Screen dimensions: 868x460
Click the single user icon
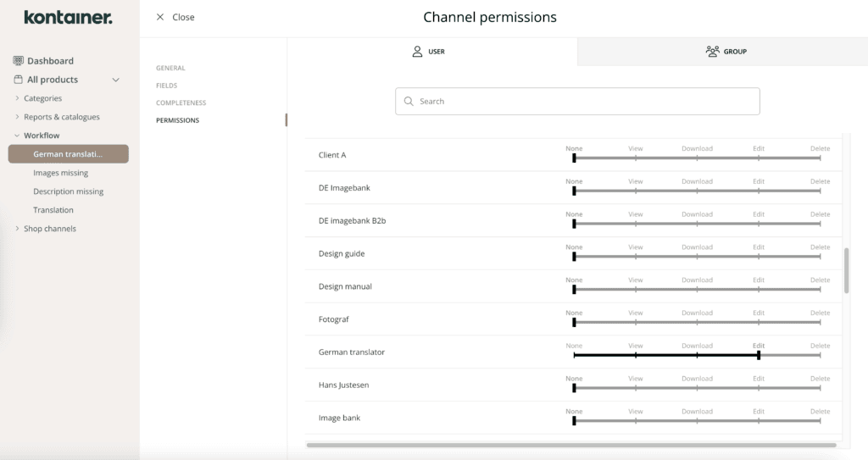click(x=417, y=52)
